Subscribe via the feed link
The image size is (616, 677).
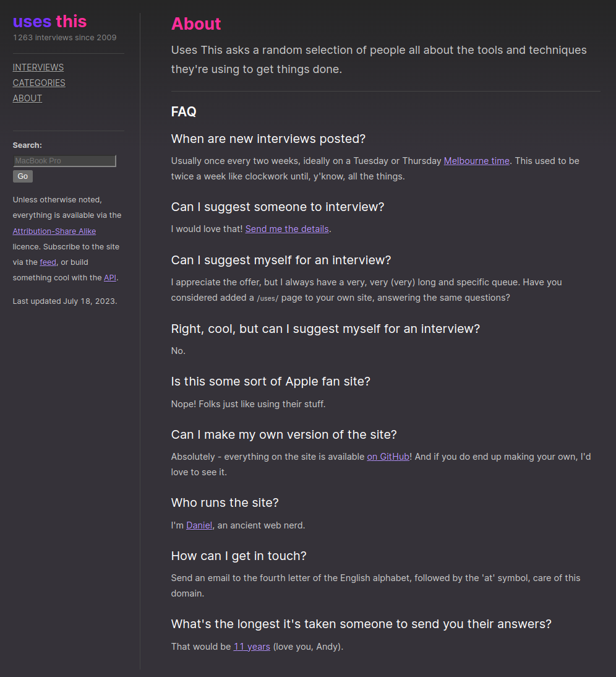48,262
